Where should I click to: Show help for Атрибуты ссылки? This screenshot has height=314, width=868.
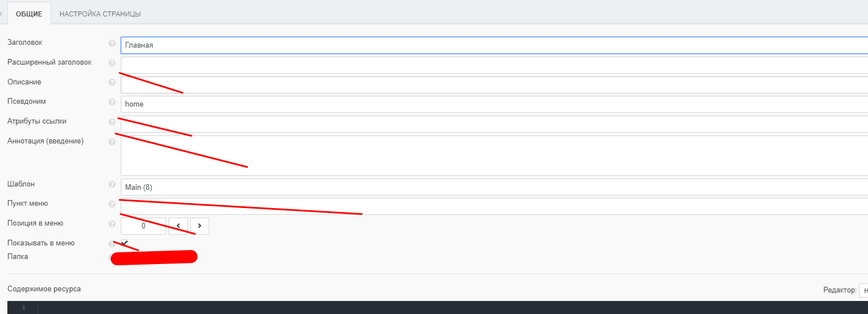click(112, 122)
